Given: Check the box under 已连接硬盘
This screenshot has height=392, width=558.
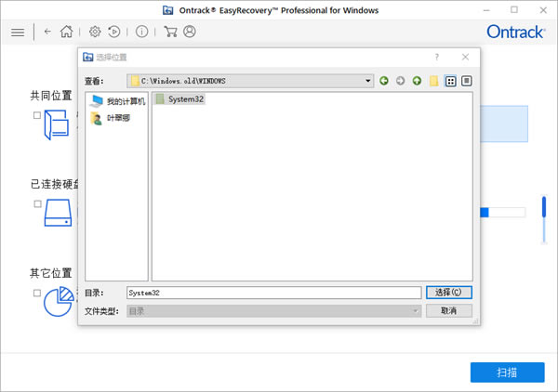Looking at the screenshot, I should (x=37, y=203).
